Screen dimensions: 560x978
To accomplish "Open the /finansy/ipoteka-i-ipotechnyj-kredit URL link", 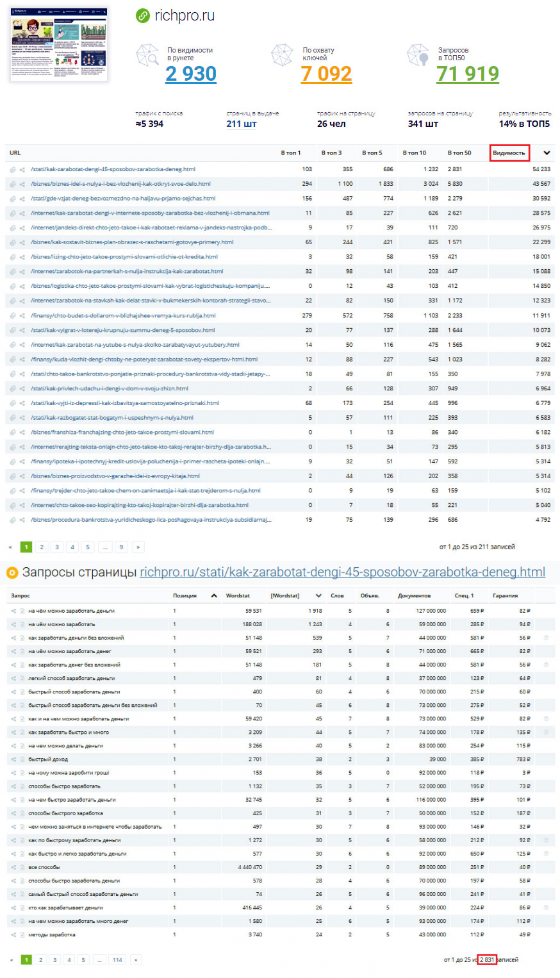I will click(x=151, y=461).
